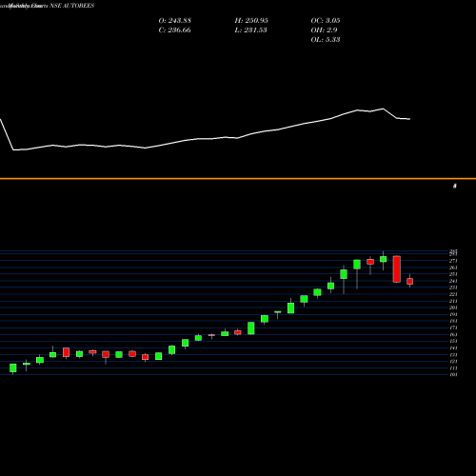
Task: Click the 261 price axis label
Action: click(453, 268)
